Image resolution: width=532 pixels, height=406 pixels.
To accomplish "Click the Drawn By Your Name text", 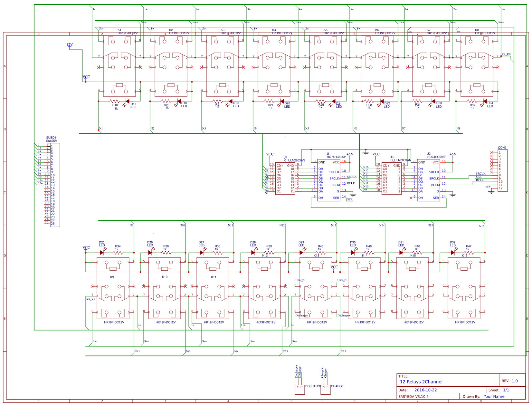I will pyautogui.click(x=494, y=396).
